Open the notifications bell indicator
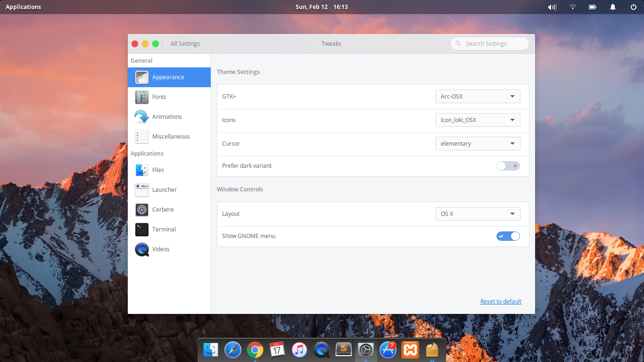 pyautogui.click(x=613, y=7)
